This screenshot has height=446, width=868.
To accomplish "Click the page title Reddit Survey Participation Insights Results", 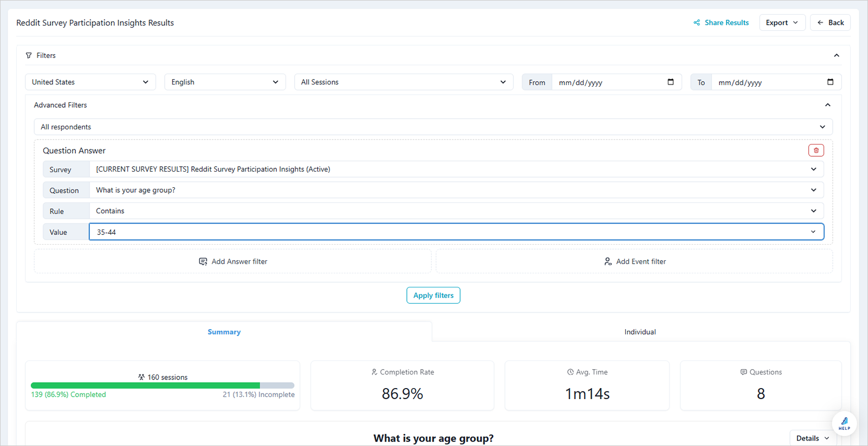I will [95, 23].
